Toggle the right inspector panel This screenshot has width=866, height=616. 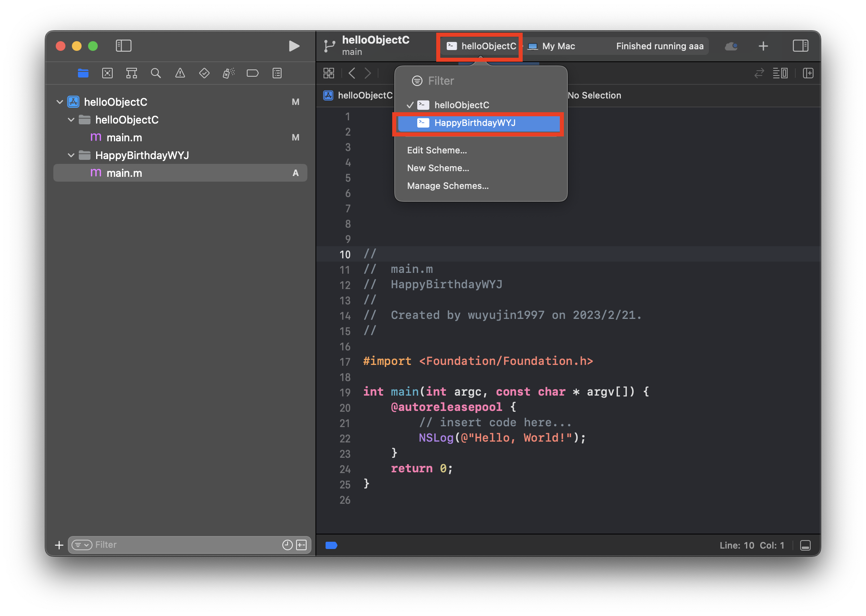point(800,46)
